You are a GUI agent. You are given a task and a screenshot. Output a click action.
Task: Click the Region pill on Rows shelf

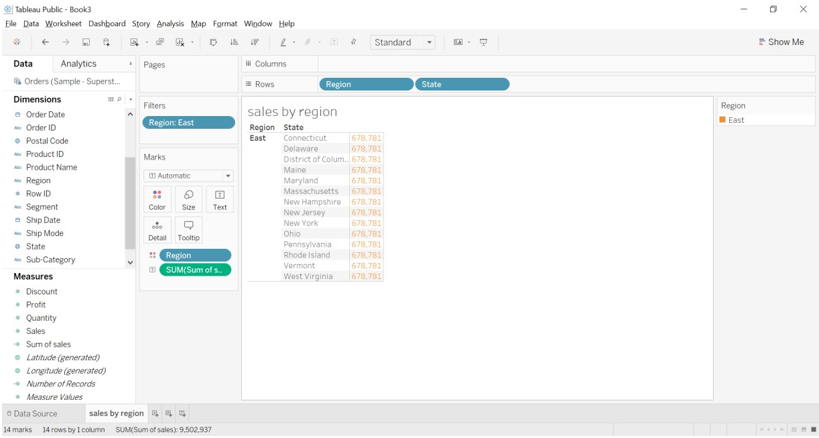(366, 84)
